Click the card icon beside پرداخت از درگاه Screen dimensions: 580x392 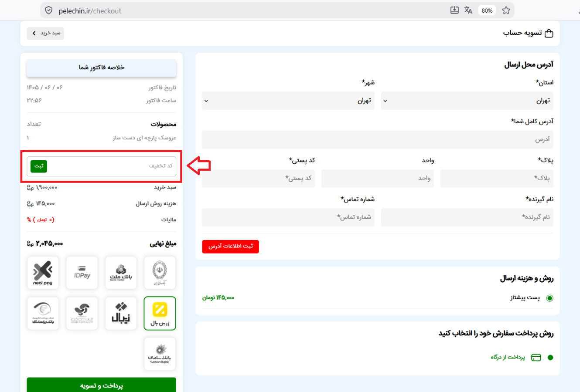pos(536,358)
